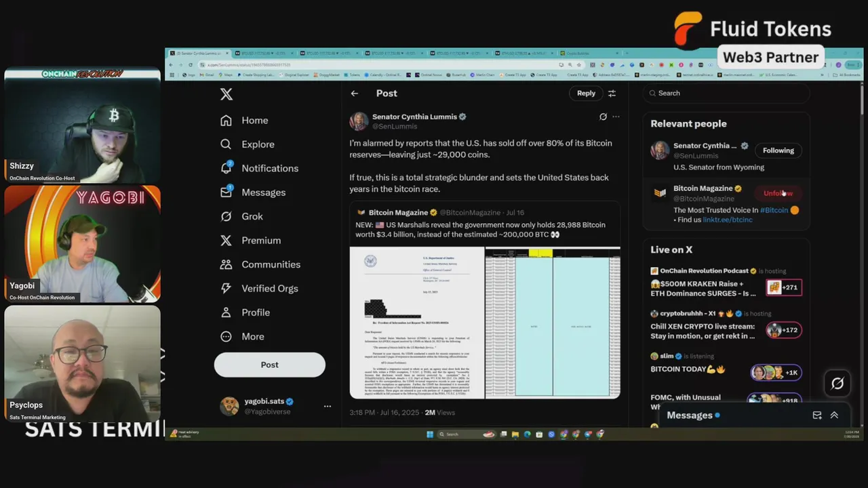Open the spreadsheet image in quoted post
Viewport: 868px width, 488px height.
pyautogui.click(x=553, y=323)
